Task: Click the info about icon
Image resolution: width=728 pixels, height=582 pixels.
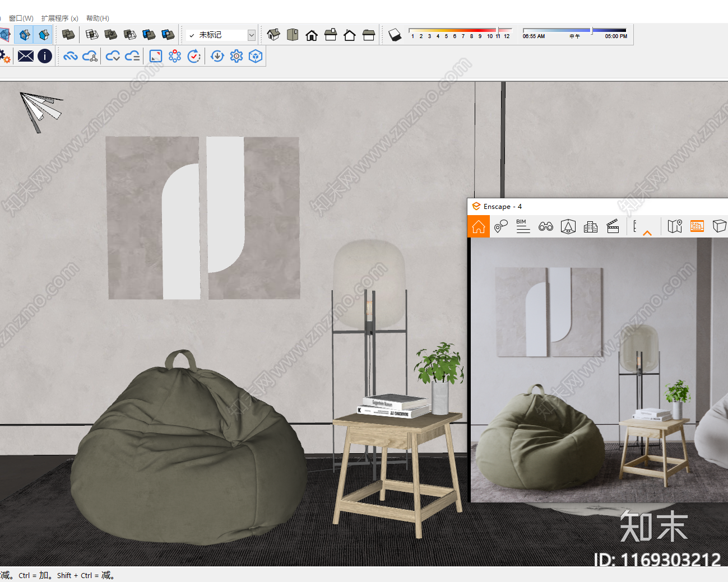Action: click(45, 56)
